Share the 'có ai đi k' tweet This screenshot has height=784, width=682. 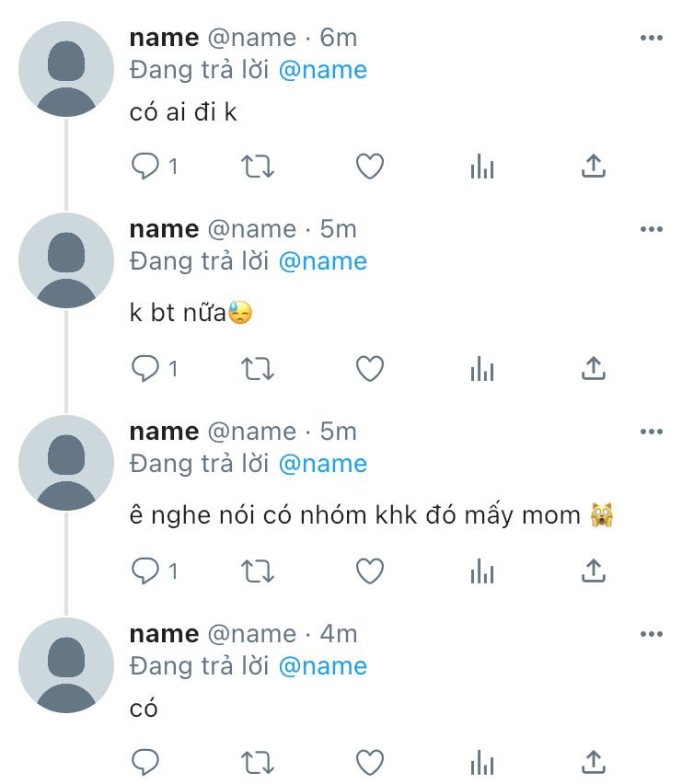pyautogui.click(x=594, y=167)
